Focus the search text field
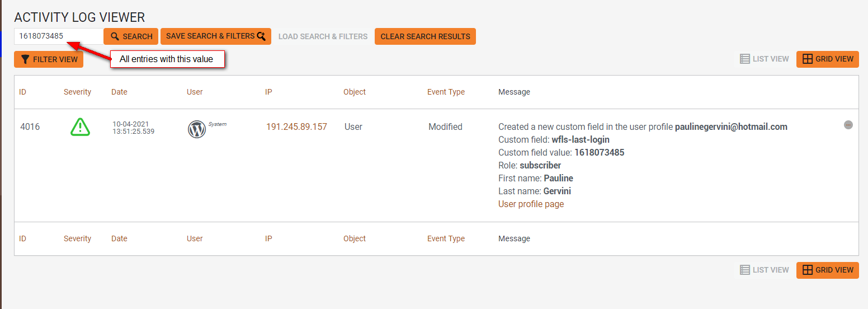 point(58,36)
